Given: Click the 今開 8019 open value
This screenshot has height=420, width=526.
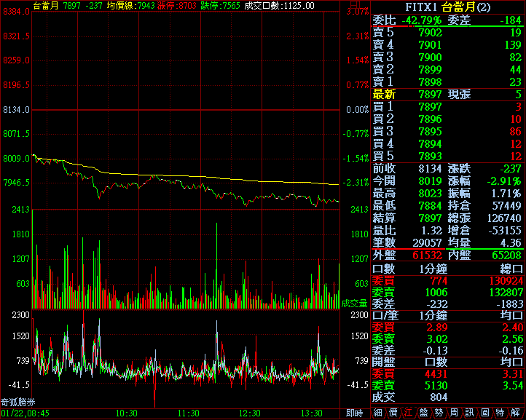Looking at the screenshot, I should (x=431, y=181).
